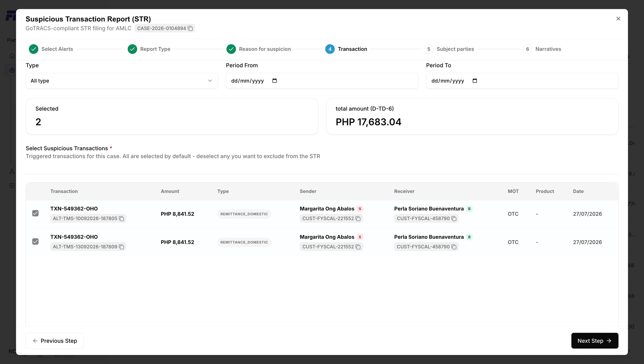Click the step 5 number circle
644x364 pixels.
click(x=429, y=49)
